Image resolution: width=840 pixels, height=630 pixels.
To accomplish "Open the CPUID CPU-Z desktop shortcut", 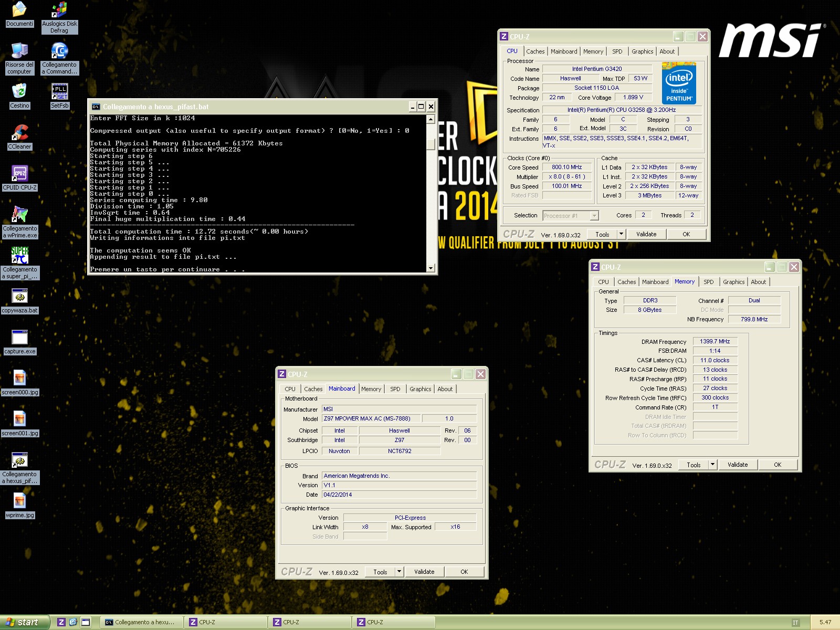I will [19, 173].
